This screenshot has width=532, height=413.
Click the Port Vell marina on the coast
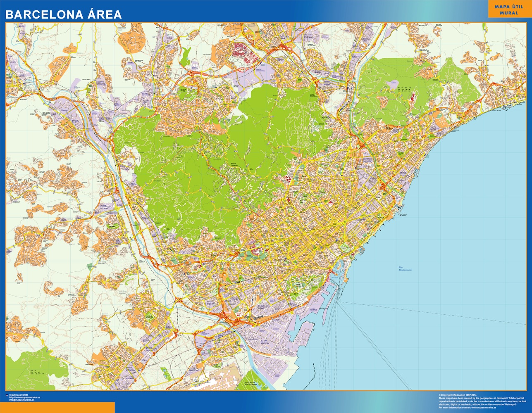(334, 278)
